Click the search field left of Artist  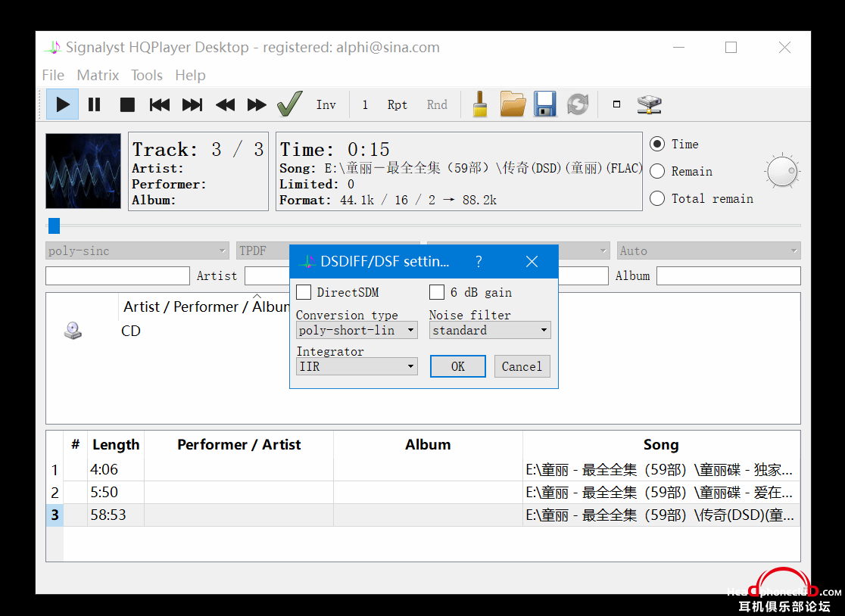117,275
